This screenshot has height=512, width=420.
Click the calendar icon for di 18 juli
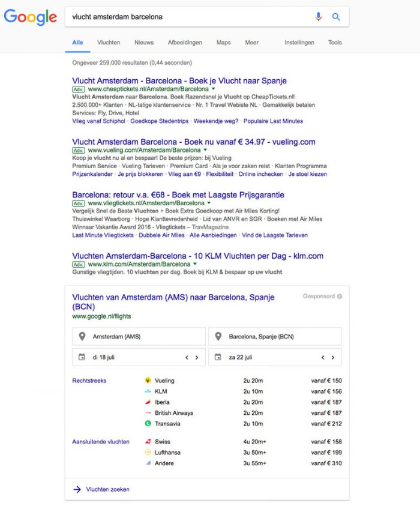pyautogui.click(x=82, y=357)
